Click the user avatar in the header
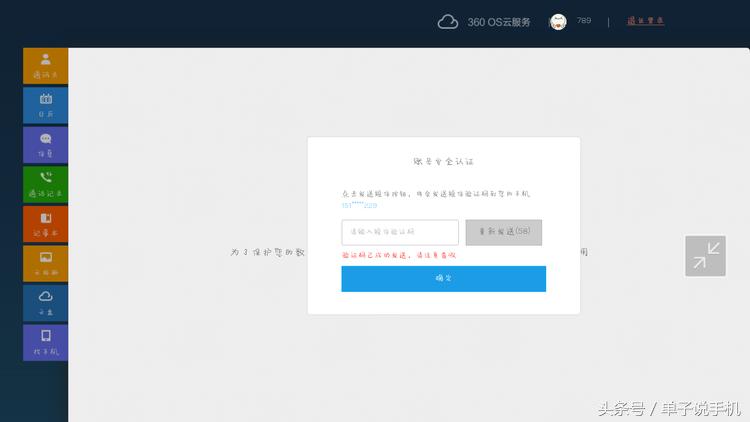This screenshot has height=422, width=750. pyautogui.click(x=558, y=22)
